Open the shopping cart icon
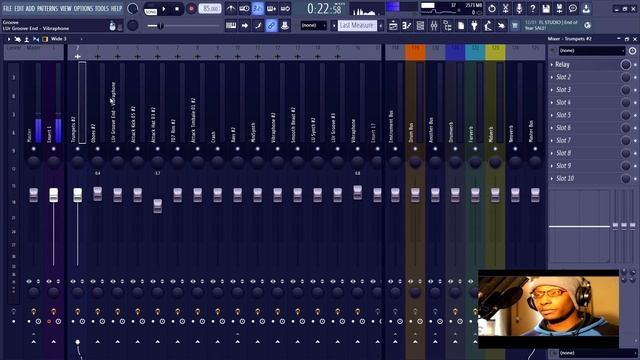Screen dimensions: 640x360 point(515,26)
